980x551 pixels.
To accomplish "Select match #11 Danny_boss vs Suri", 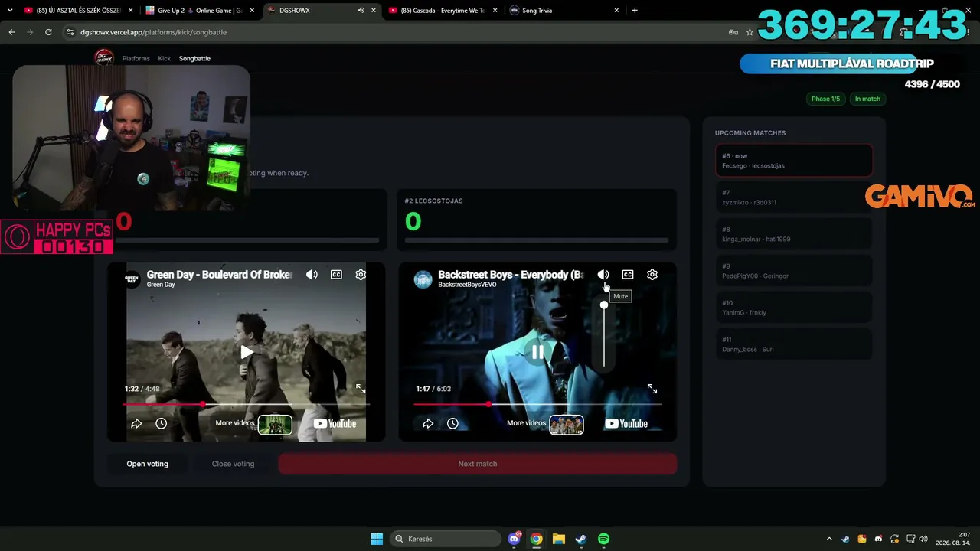I will point(794,344).
